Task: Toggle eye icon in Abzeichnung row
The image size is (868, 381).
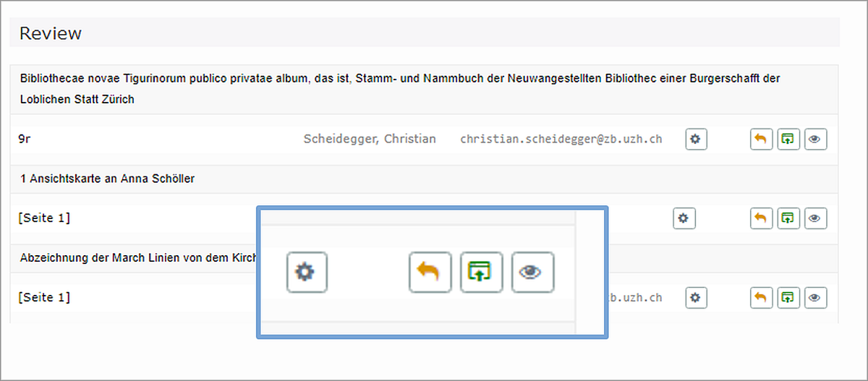Action: click(x=816, y=297)
